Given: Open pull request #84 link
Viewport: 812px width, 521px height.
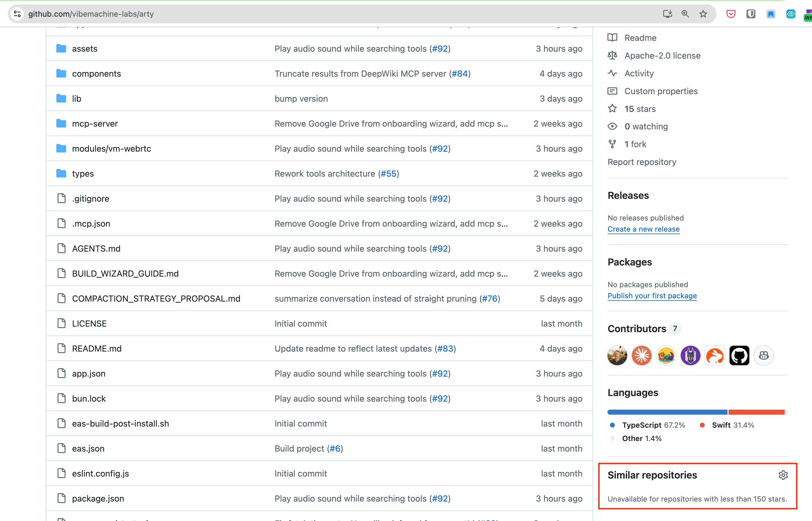Looking at the screenshot, I should 460,74.
